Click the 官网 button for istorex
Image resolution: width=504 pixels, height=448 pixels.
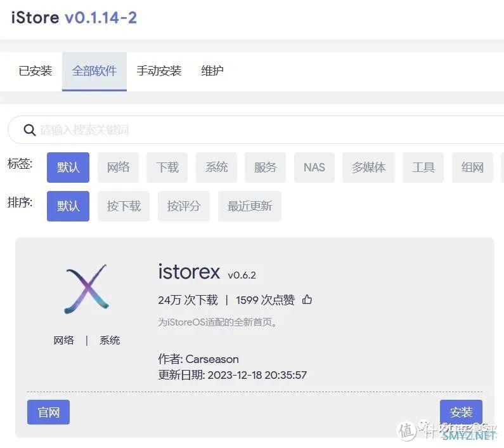pyautogui.click(x=49, y=412)
